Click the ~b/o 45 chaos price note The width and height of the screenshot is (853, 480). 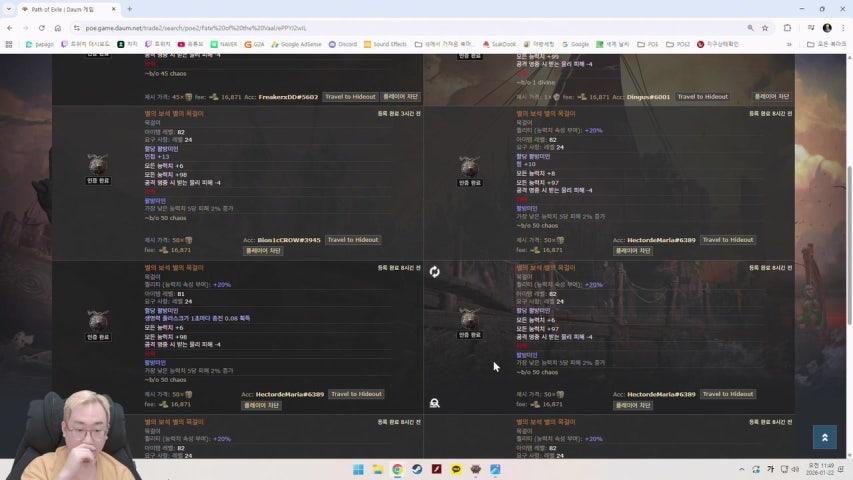[x=165, y=73]
